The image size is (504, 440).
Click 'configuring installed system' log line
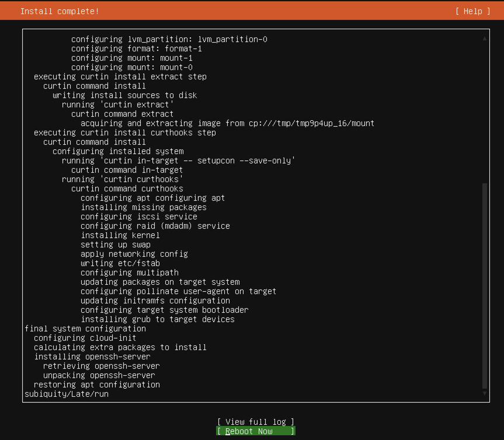[118, 152]
